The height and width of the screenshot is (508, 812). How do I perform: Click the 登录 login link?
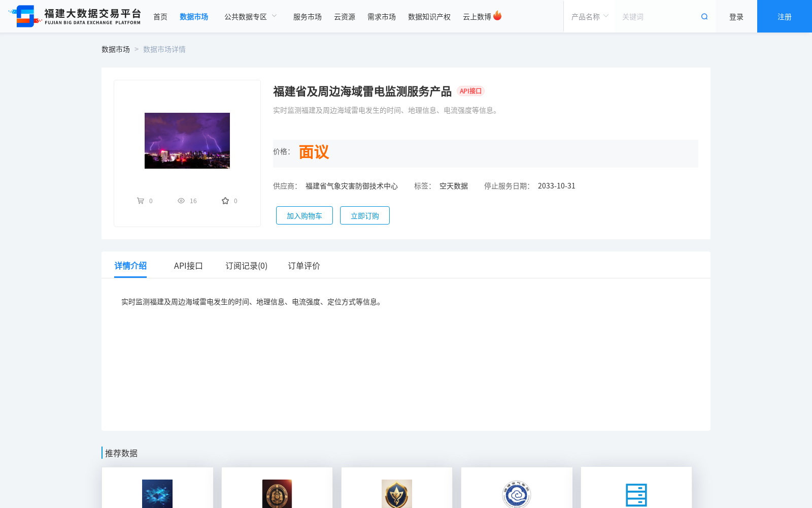[x=736, y=17]
